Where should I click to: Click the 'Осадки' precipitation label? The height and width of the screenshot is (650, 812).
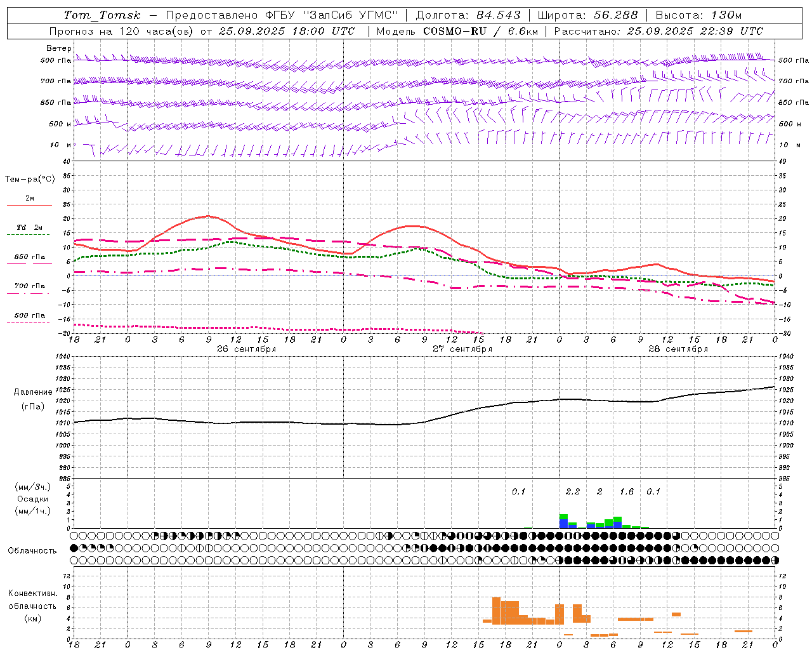click(x=33, y=499)
